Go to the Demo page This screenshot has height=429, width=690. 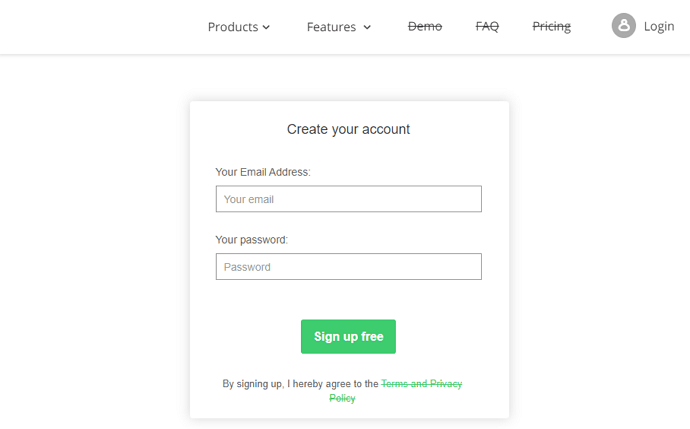click(x=425, y=26)
